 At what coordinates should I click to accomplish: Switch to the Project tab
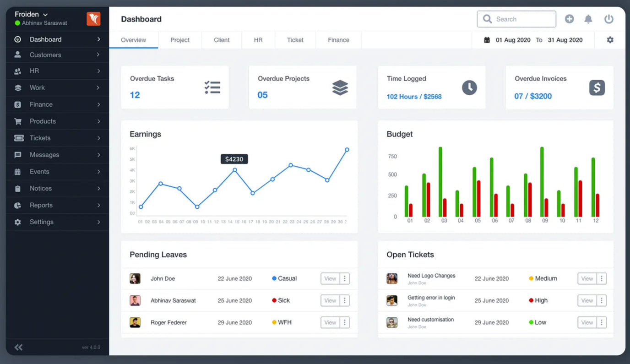pos(180,40)
